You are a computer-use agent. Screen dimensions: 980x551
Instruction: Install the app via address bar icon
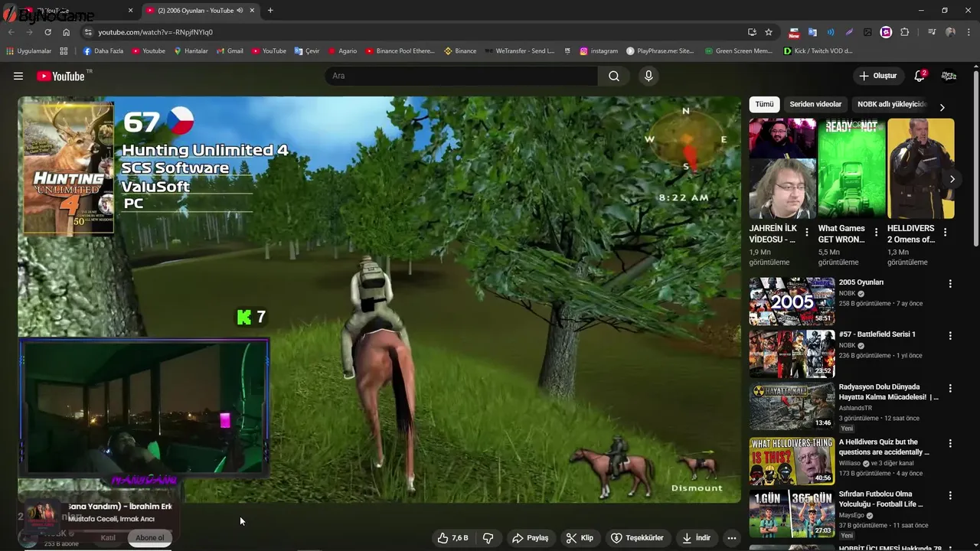[752, 32]
